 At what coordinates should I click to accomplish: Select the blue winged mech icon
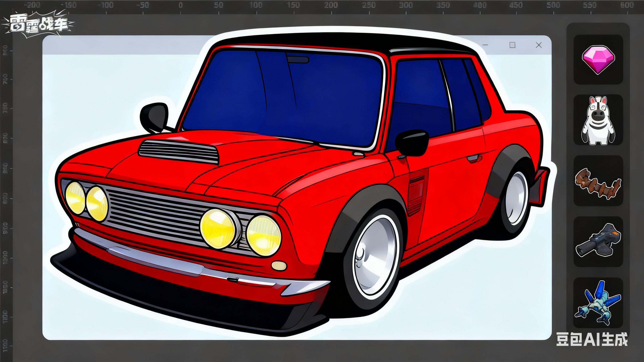[598, 303]
